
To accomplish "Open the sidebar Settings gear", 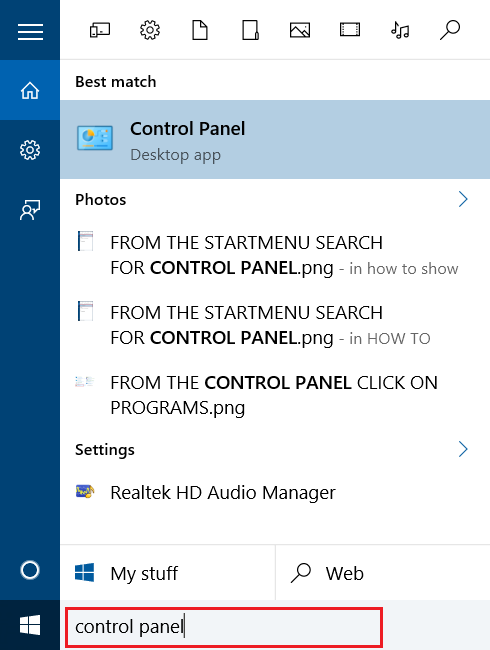I will coord(30,150).
